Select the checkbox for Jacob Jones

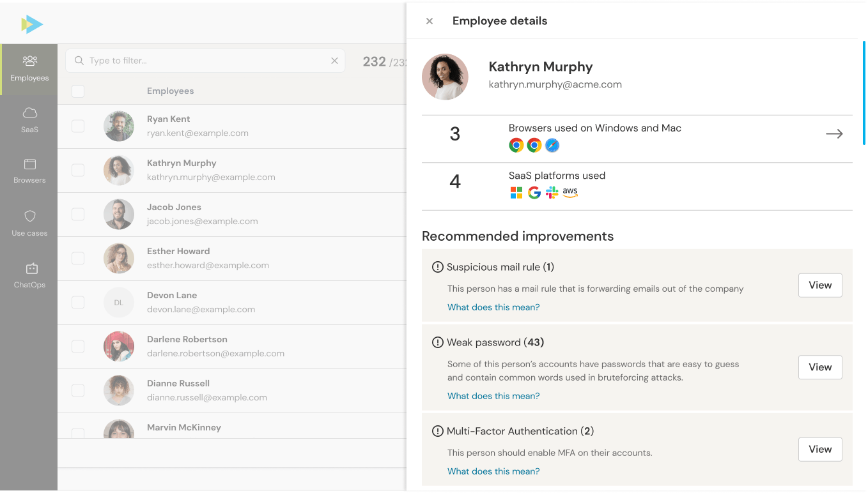click(x=78, y=215)
